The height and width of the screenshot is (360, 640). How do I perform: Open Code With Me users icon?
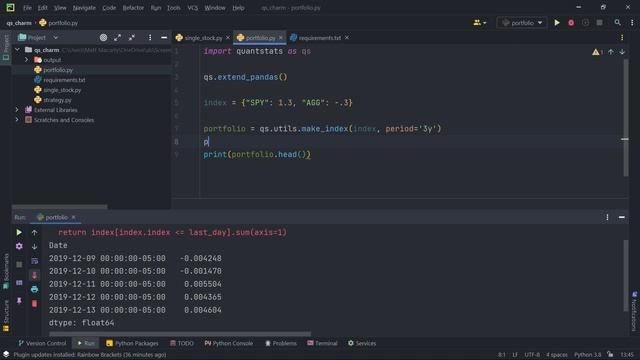[480, 23]
